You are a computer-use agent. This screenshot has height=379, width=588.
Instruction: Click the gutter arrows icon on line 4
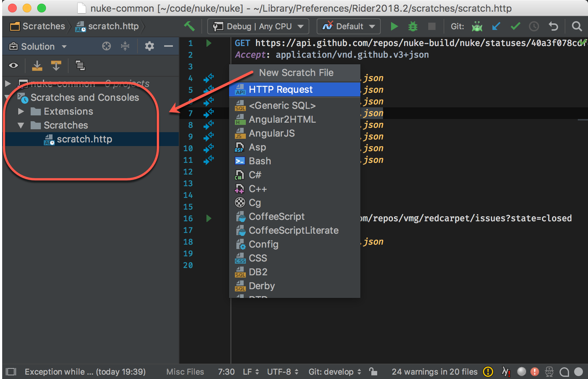point(209,78)
